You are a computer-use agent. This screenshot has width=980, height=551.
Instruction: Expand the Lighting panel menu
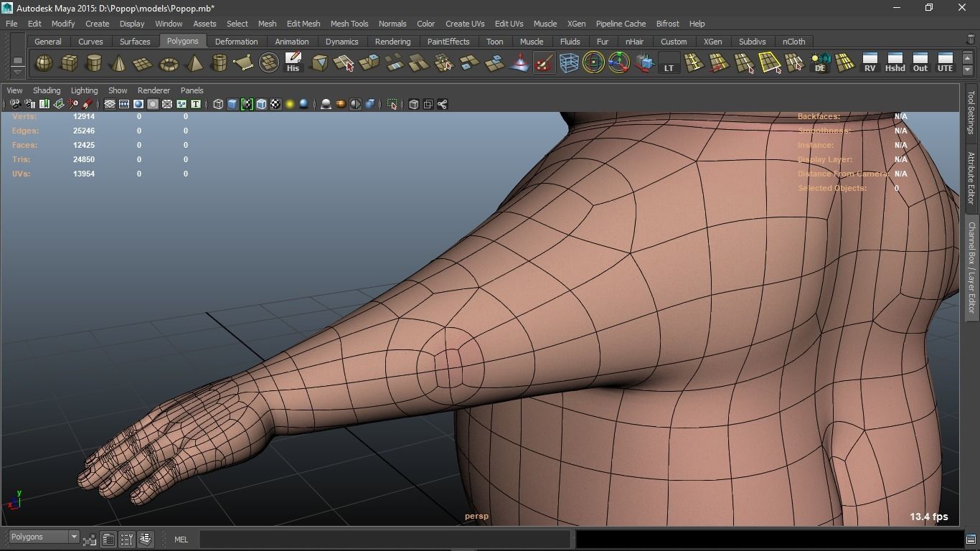tap(84, 90)
